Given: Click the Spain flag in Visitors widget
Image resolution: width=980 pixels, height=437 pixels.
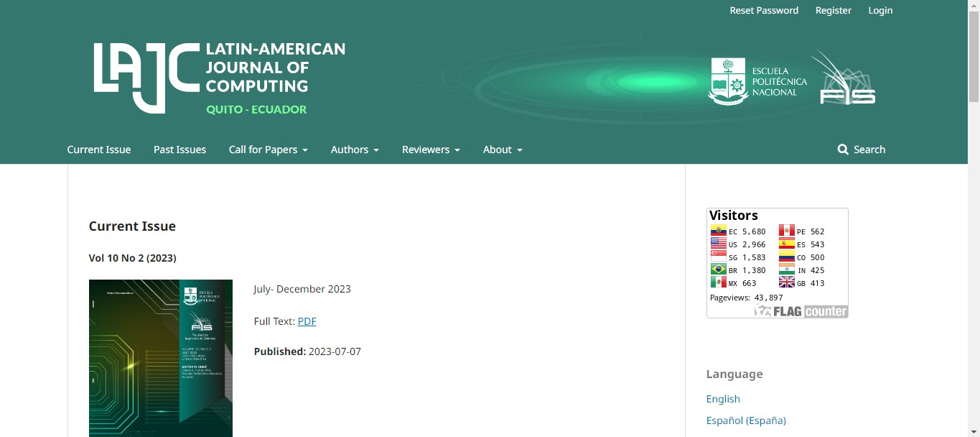Looking at the screenshot, I should [x=787, y=244].
